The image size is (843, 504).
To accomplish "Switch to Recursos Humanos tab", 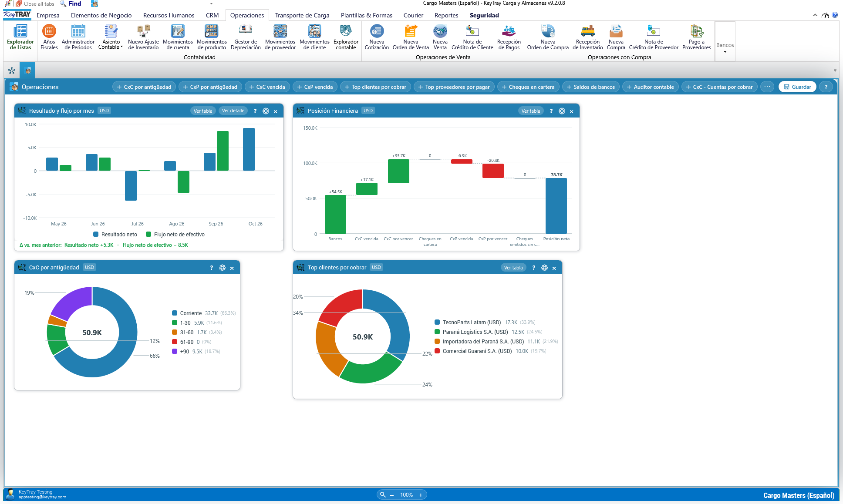I will tap(169, 15).
